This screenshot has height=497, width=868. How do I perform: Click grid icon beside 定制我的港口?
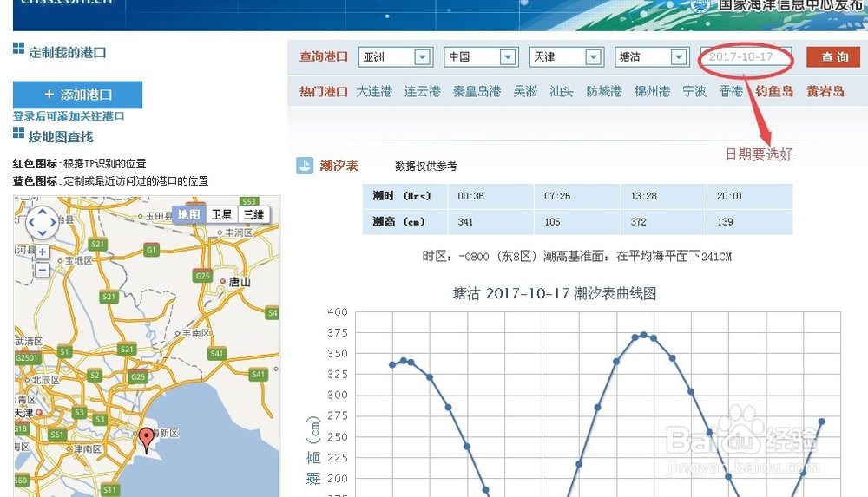pyautogui.click(x=18, y=49)
